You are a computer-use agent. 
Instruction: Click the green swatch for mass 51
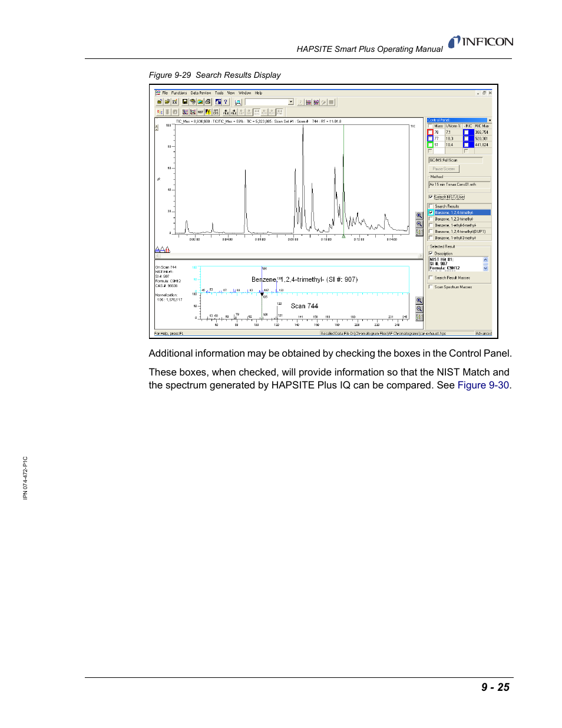(x=430, y=144)
